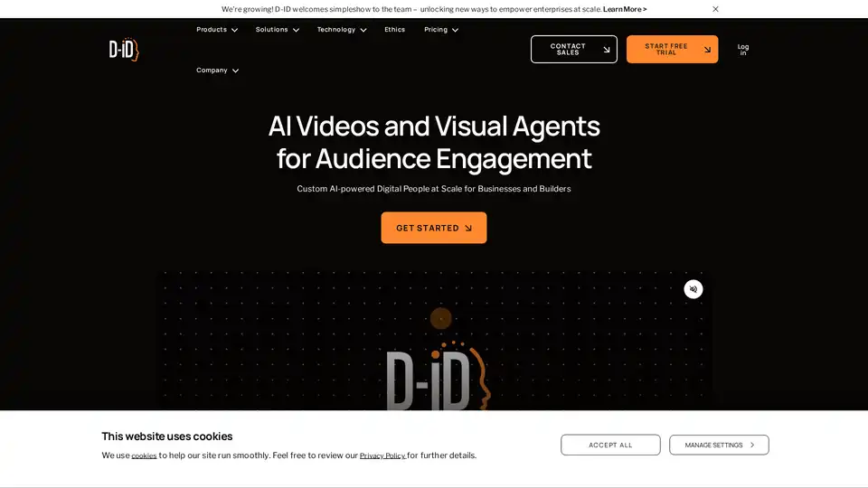Unmute the hero video sound
Screen dimensions: 868x488
point(693,289)
